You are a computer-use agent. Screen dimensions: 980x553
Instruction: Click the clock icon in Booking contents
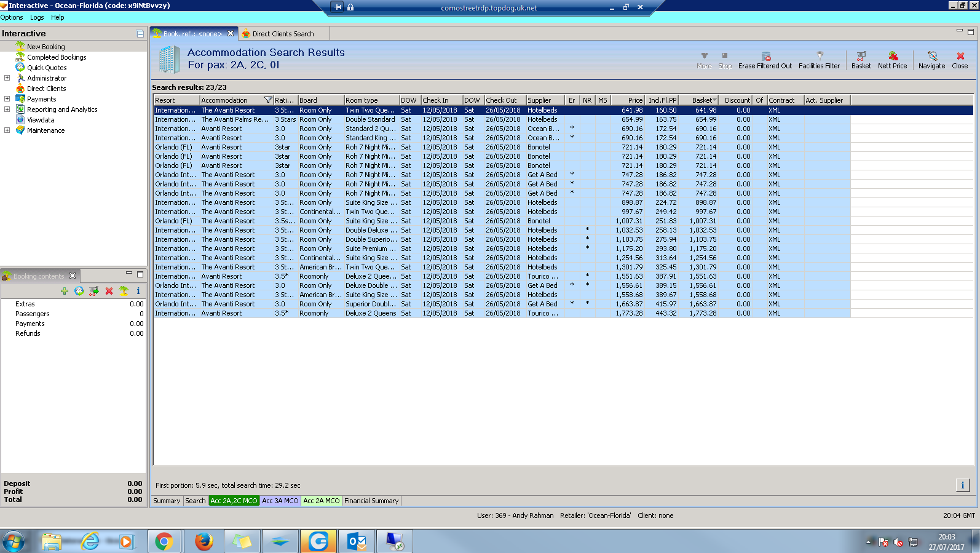coord(79,291)
